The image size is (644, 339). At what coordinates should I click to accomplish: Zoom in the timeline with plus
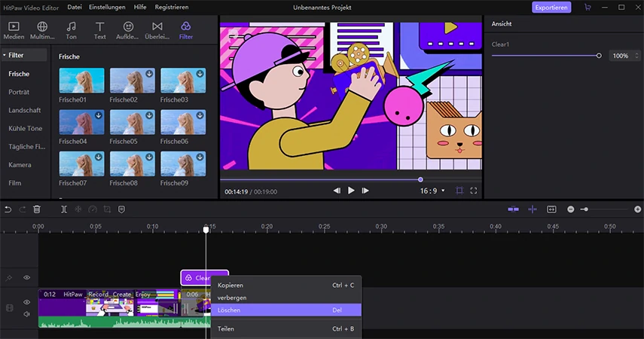pyautogui.click(x=637, y=209)
